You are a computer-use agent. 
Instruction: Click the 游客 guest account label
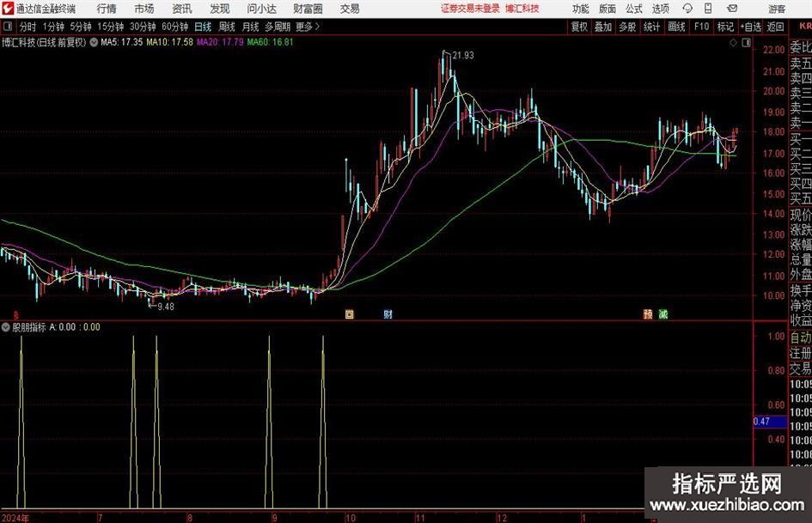[776, 9]
